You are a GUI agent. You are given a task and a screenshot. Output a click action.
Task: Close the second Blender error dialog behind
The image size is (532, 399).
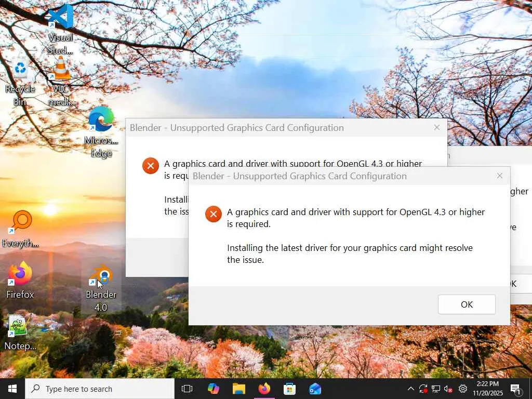click(436, 128)
